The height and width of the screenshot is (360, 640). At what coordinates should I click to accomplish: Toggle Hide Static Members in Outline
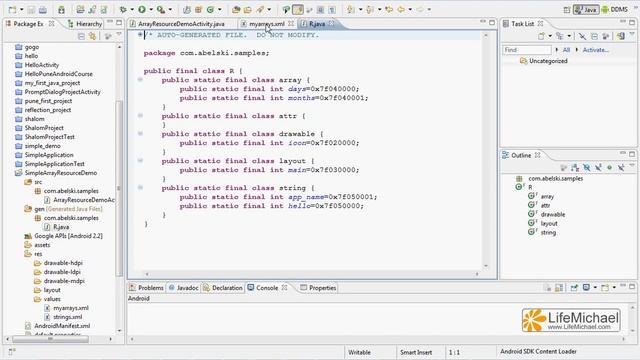(598, 167)
